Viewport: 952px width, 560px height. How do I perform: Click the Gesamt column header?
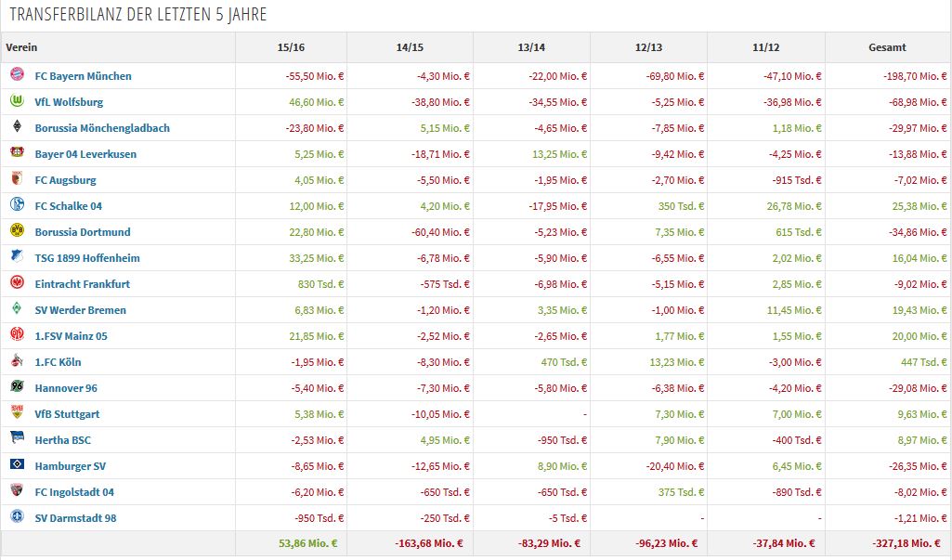click(887, 47)
